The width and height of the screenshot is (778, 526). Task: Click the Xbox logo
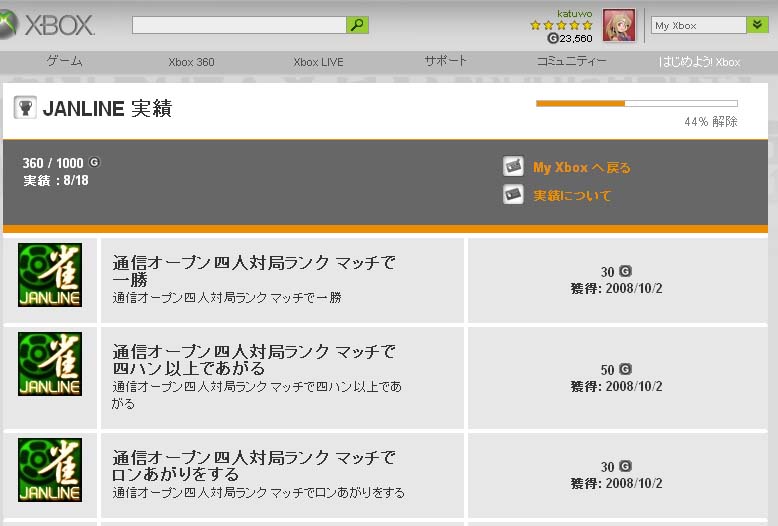[x=47, y=25]
